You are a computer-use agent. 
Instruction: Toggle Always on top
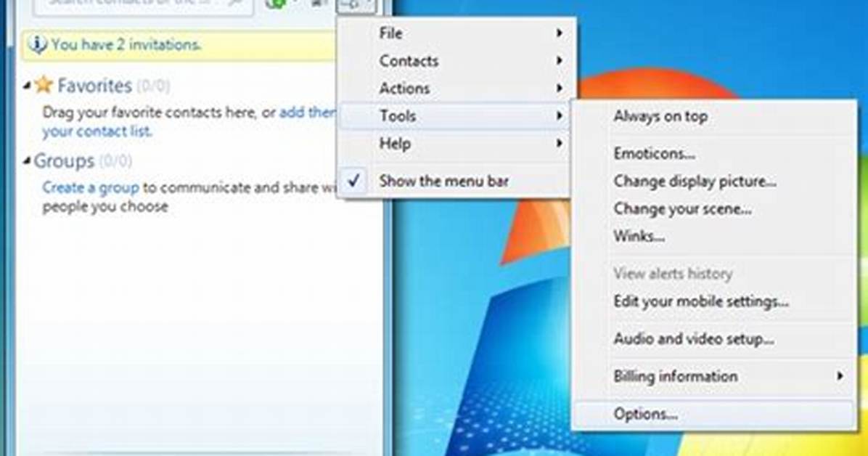[713, 116]
